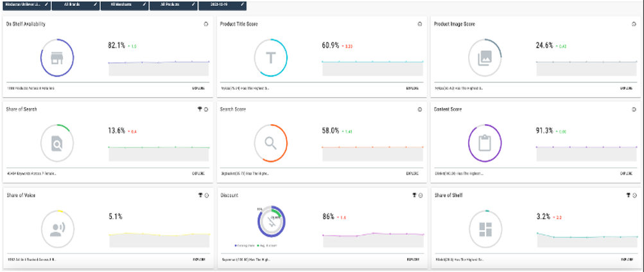644x272 pixels.
Task: Click Explore on Product Image Score card
Action: tap(627, 89)
